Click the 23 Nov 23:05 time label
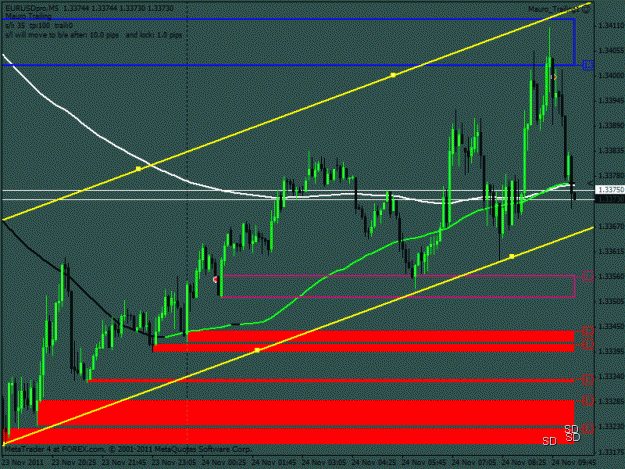This screenshot has height=469, width=625. point(174,463)
